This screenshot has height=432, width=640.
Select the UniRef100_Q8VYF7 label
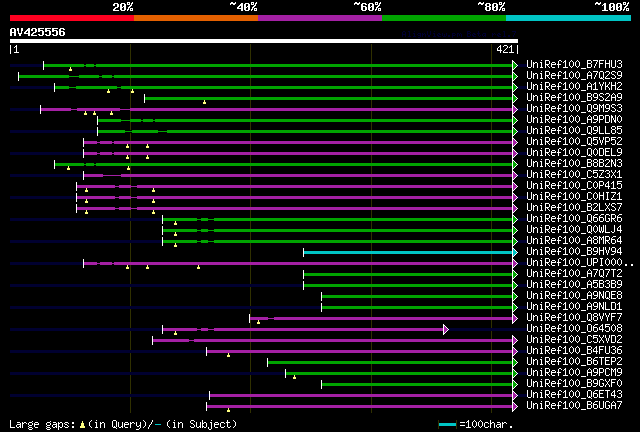point(574,317)
